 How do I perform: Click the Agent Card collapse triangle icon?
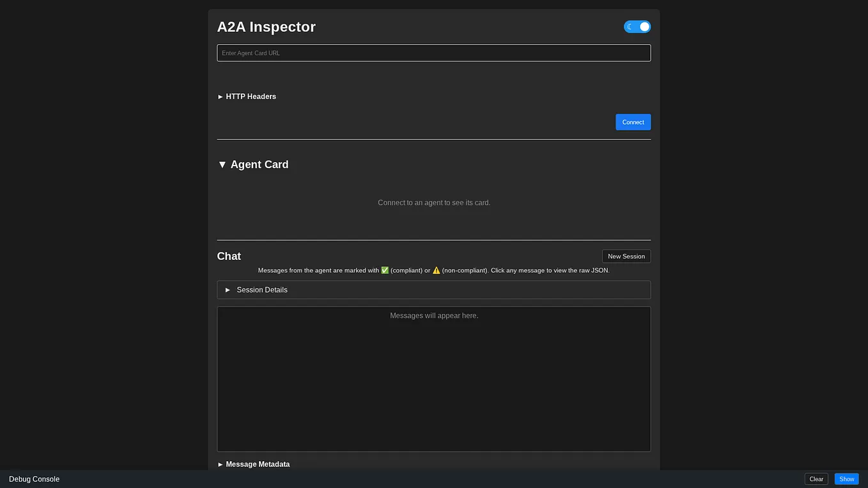point(222,164)
